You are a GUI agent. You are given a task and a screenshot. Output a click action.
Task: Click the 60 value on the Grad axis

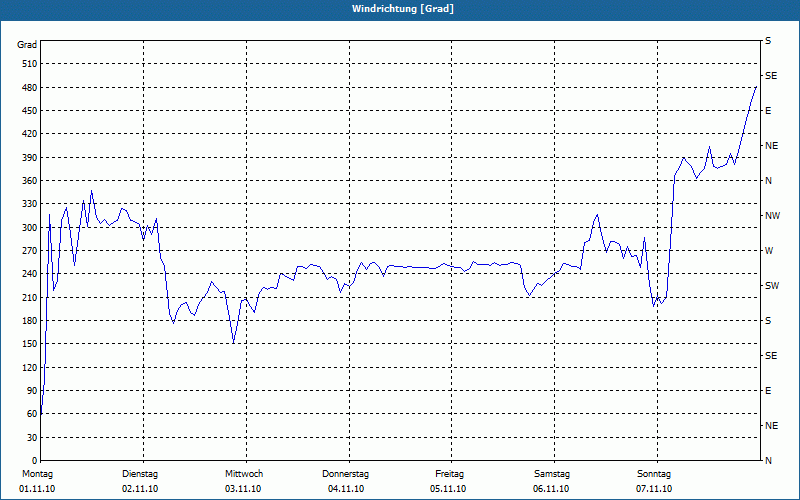coord(32,414)
